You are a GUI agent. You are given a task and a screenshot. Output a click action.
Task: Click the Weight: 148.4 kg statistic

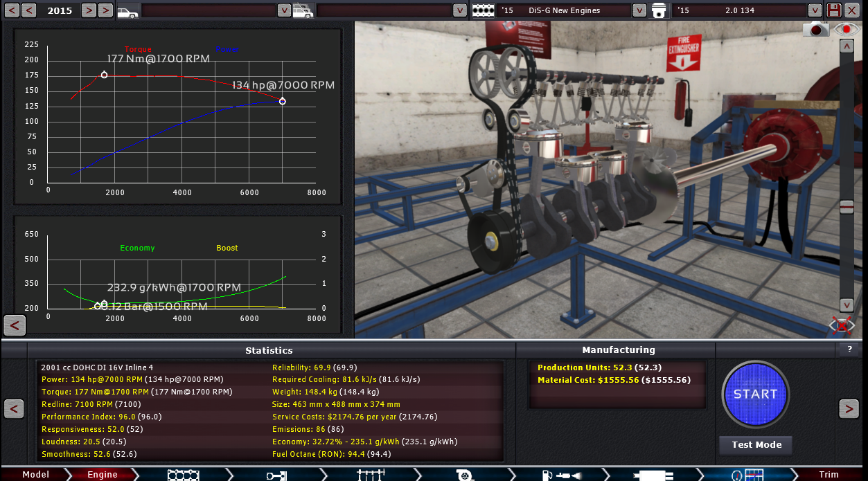324,392
